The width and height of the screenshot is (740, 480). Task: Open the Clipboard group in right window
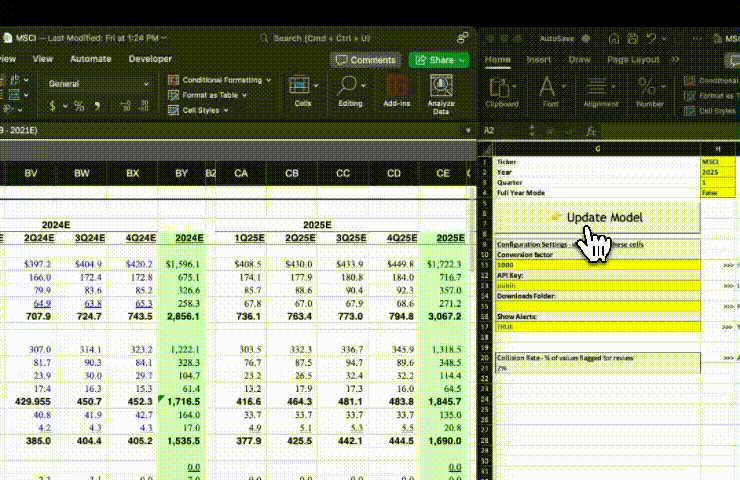click(x=502, y=93)
